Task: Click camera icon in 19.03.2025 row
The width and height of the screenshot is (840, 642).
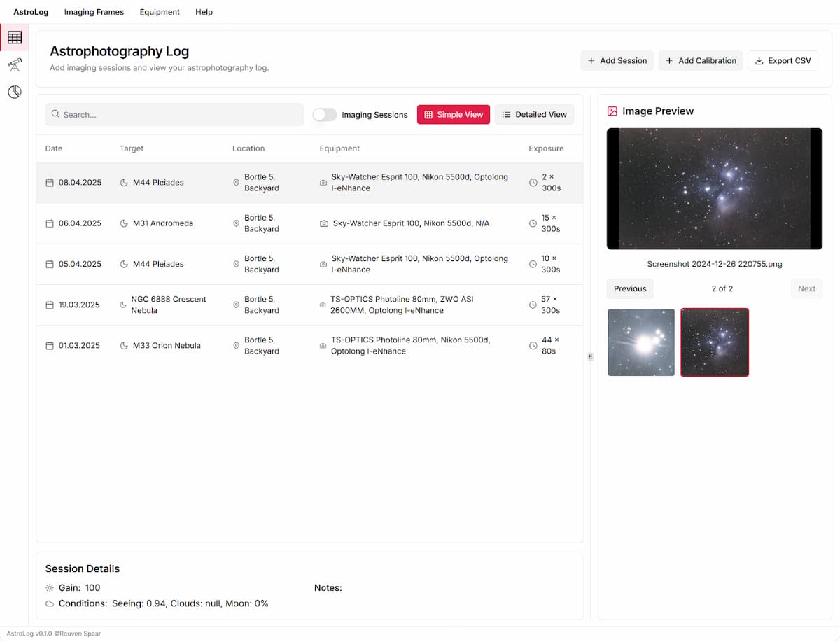Action: coord(323,305)
